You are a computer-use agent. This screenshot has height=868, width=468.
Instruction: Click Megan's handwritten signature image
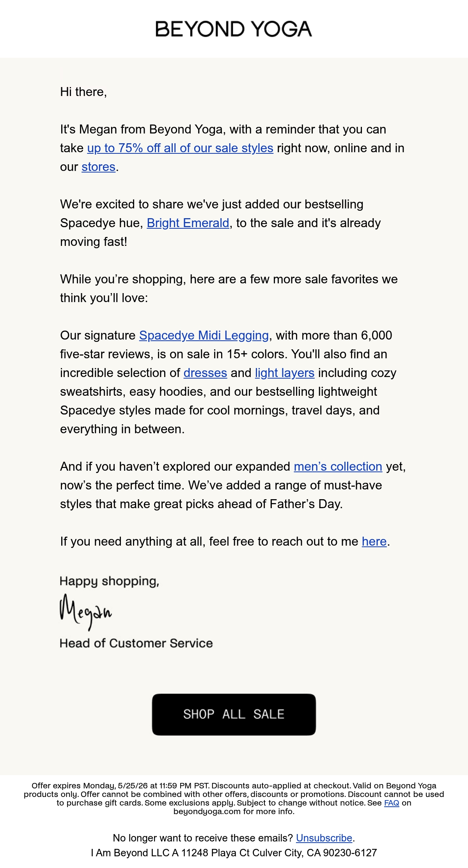[x=86, y=612]
